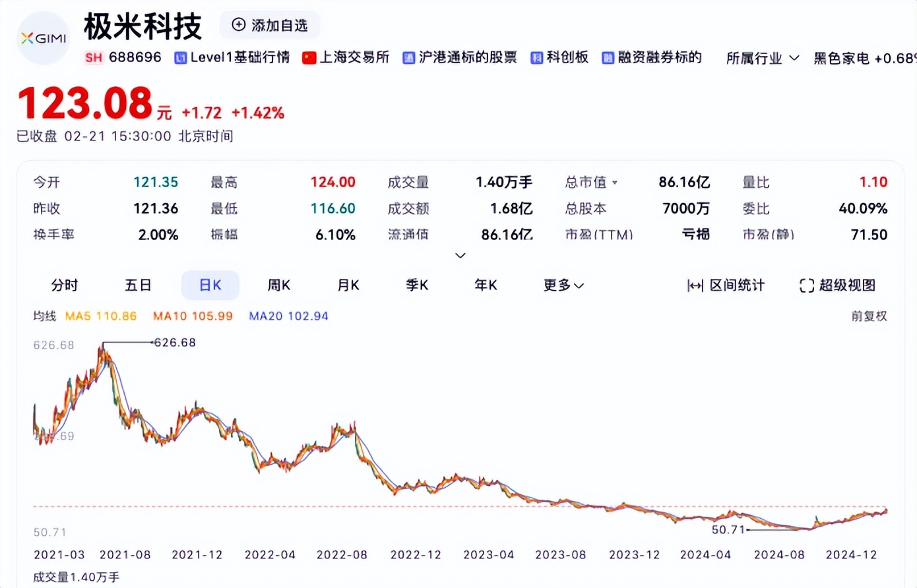Click the 科创板 tag icon
Viewport: 917px width, 588px height.
[x=537, y=58]
